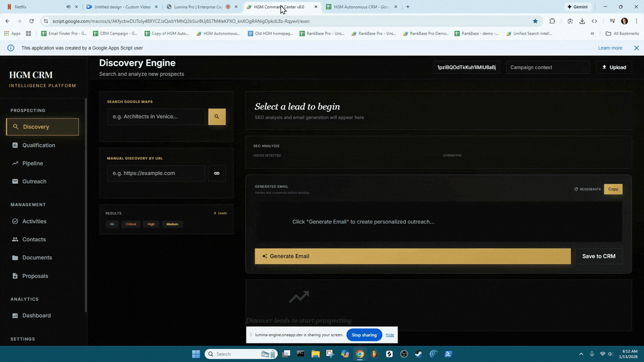Viewport: 644px width, 362px height.
Task: Open Outreach via the envelope icon
Action: pos(16,181)
